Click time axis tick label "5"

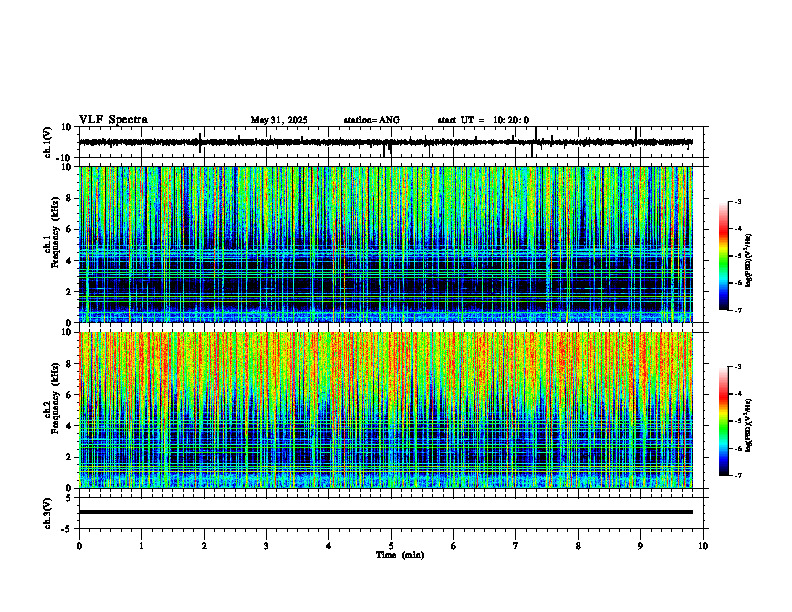[391, 546]
